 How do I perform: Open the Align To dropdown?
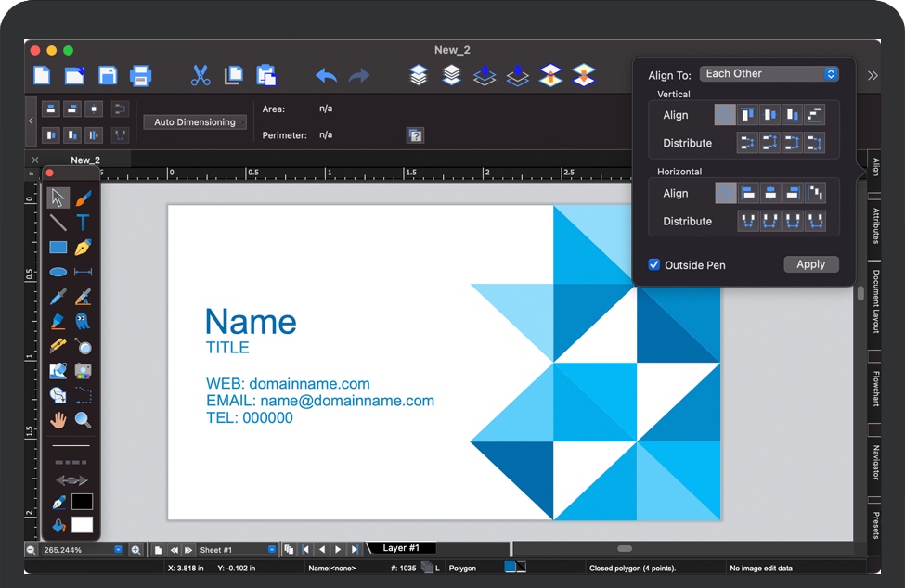tap(769, 74)
